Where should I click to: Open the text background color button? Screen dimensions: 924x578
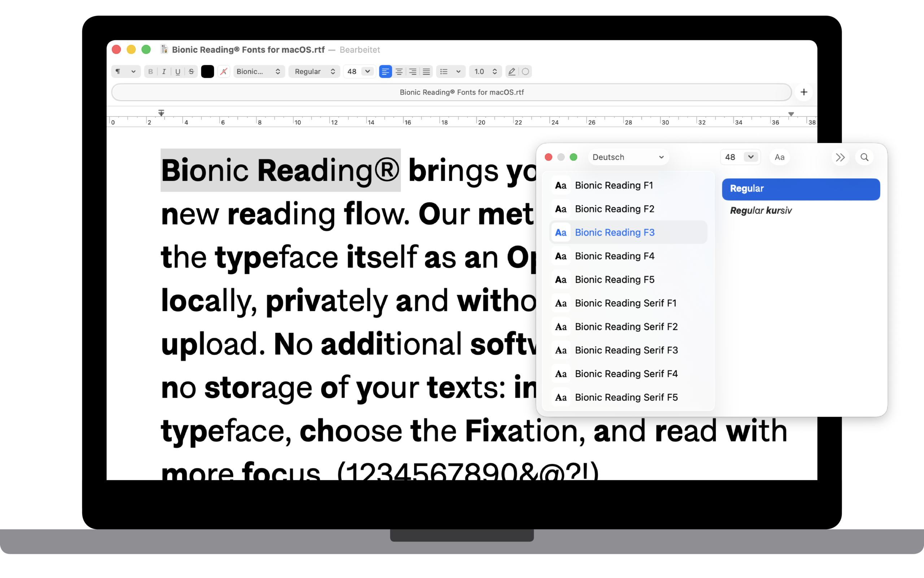point(224,72)
